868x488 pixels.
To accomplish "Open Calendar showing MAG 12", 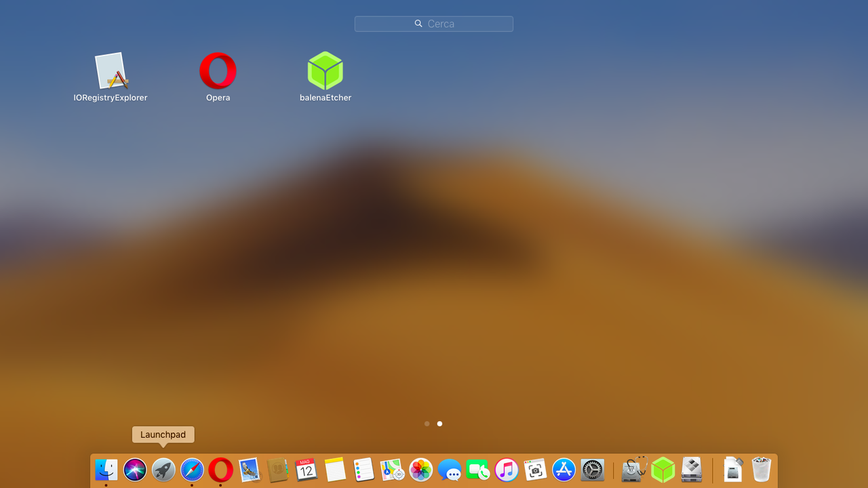I will pyautogui.click(x=307, y=470).
